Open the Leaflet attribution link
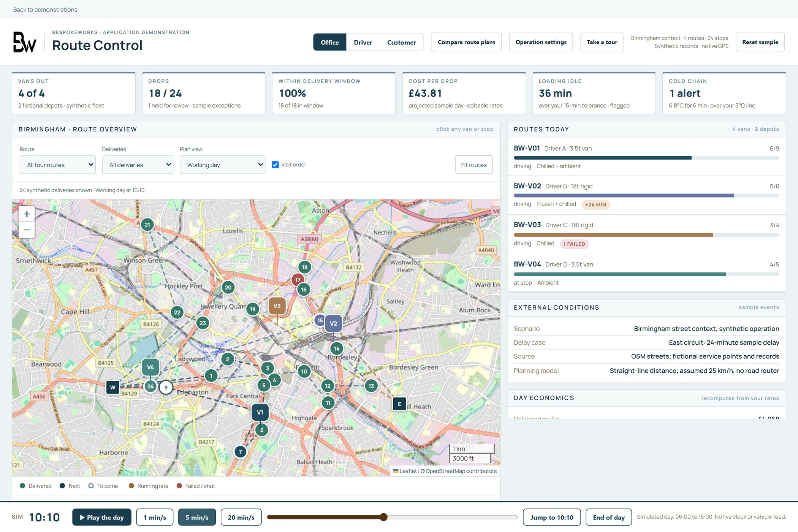This screenshot has width=798, height=532. (x=405, y=471)
